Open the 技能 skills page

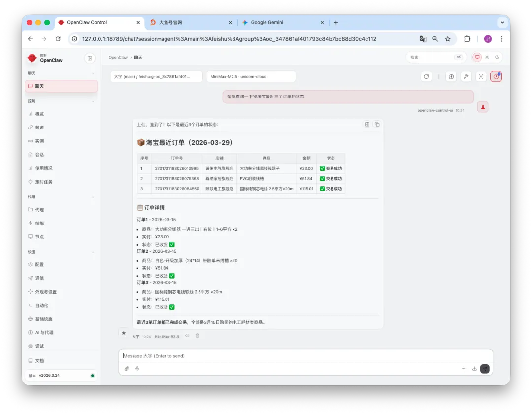[x=39, y=223]
